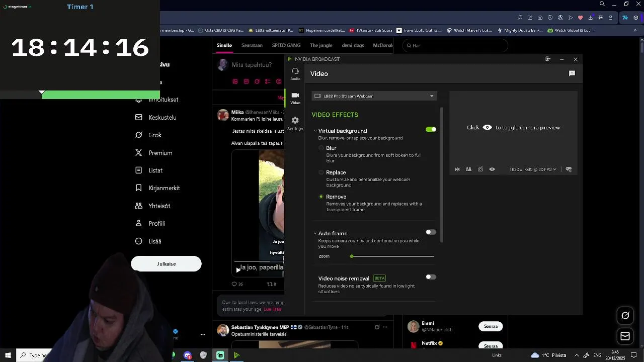
Task: Follow Netflix with the Seuraa button
Action: point(491,346)
